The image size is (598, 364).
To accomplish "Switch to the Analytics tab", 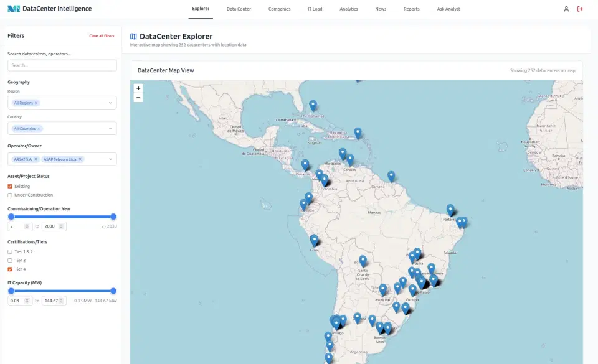I will tap(349, 9).
